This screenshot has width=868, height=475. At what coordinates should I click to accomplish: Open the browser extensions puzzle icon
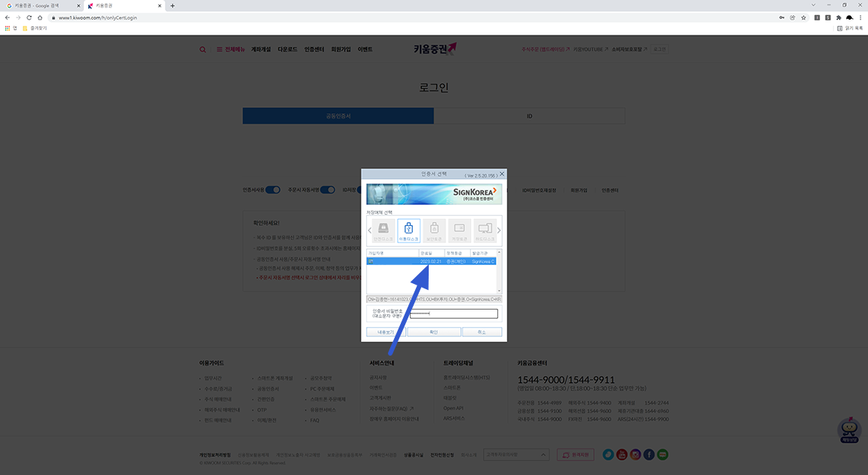tap(839, 17)
